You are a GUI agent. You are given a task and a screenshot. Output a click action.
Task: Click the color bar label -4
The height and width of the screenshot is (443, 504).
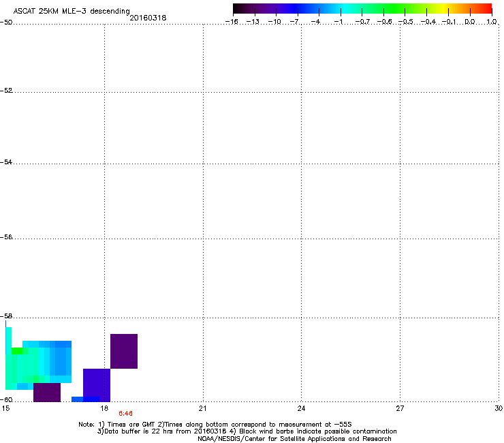tap(316, 22)
